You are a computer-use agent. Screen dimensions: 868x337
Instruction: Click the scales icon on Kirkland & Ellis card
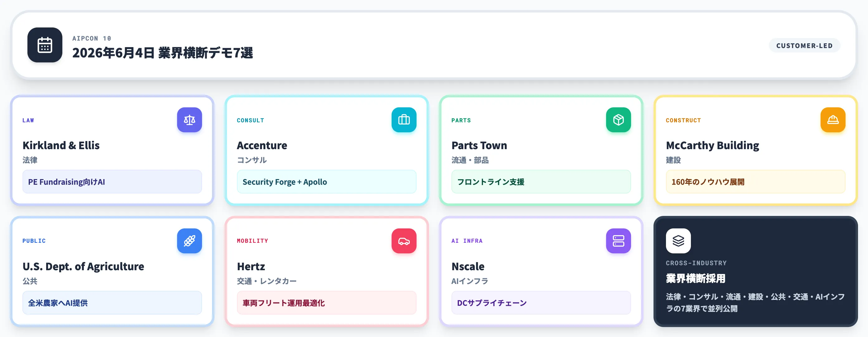tap(189, 120)
